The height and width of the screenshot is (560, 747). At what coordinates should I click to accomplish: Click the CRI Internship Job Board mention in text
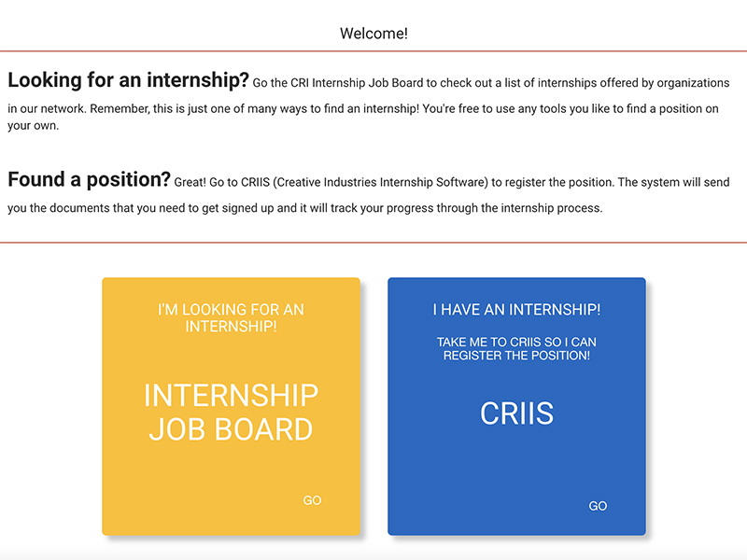tap(353, 82)
